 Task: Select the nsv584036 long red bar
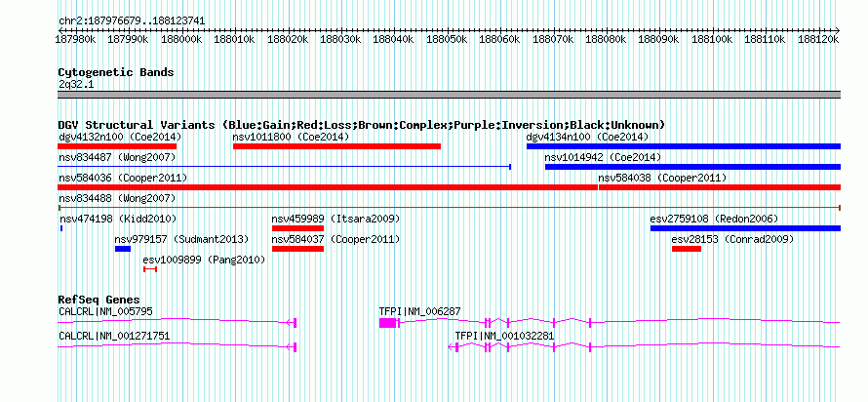click(x=327, y=187)
